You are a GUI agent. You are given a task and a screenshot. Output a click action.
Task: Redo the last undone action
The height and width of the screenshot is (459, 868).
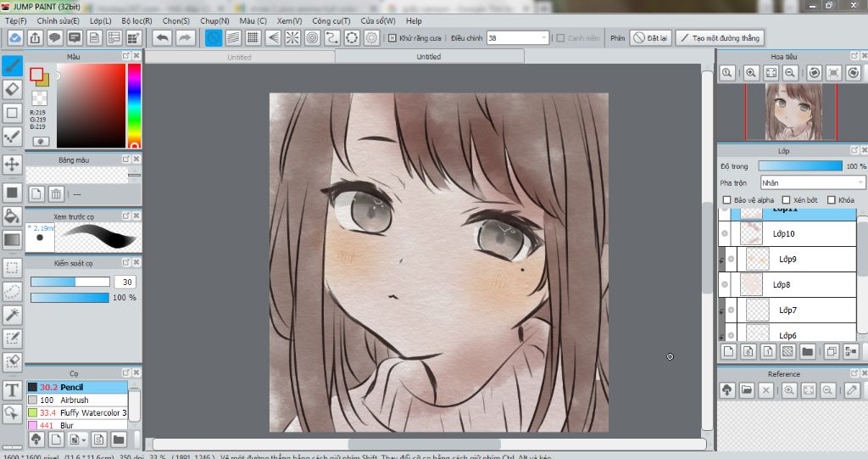(186, 38)
